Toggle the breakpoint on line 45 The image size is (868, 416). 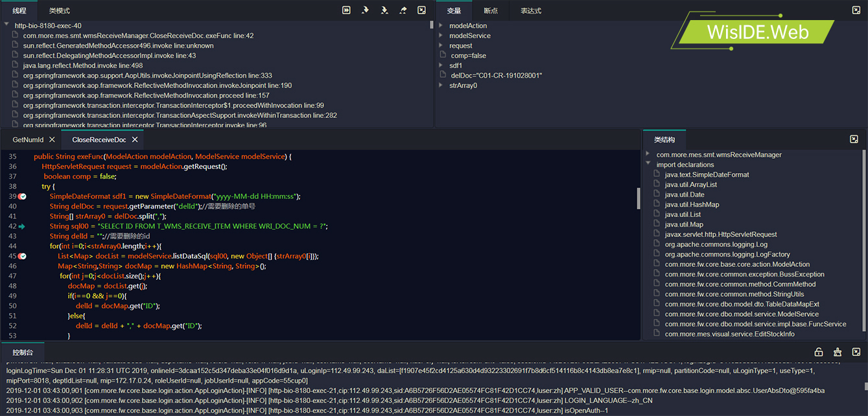click(22, 256)
